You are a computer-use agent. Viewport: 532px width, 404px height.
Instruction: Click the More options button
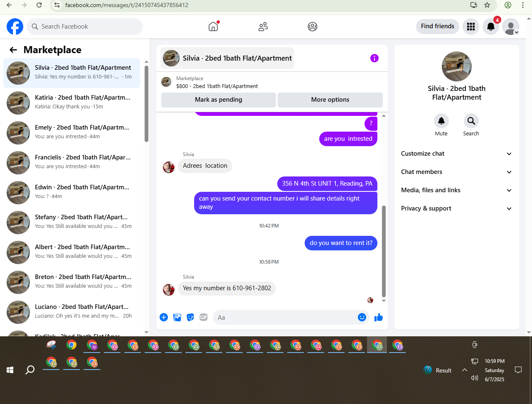pos(330,100)
